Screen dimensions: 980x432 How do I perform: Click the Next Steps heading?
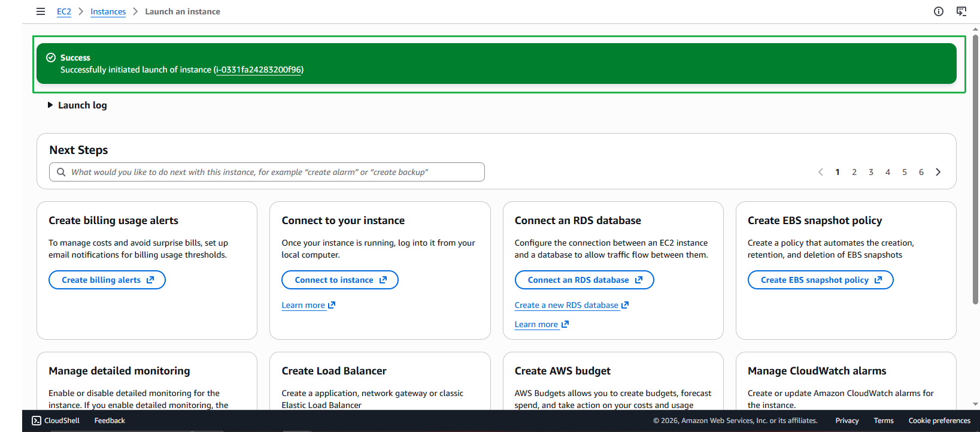[78, 150]
